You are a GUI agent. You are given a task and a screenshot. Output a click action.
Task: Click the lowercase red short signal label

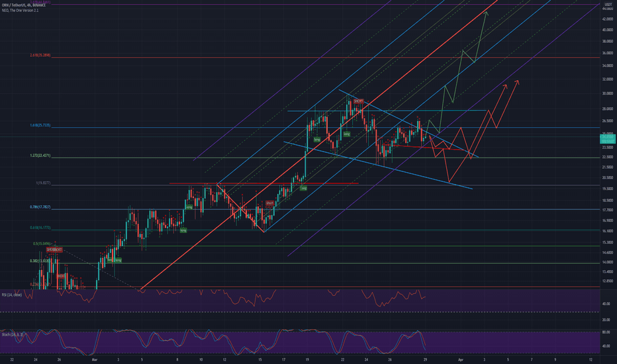[269, 203]
